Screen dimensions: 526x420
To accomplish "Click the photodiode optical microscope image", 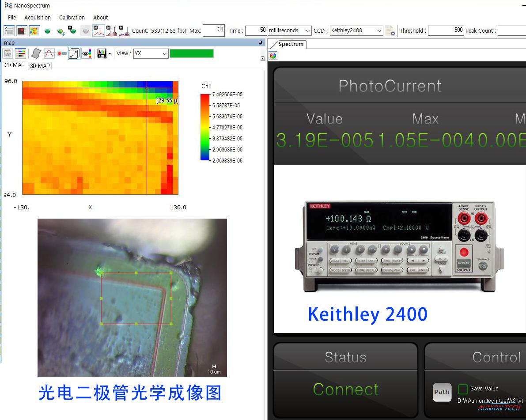I will point(132,298).
